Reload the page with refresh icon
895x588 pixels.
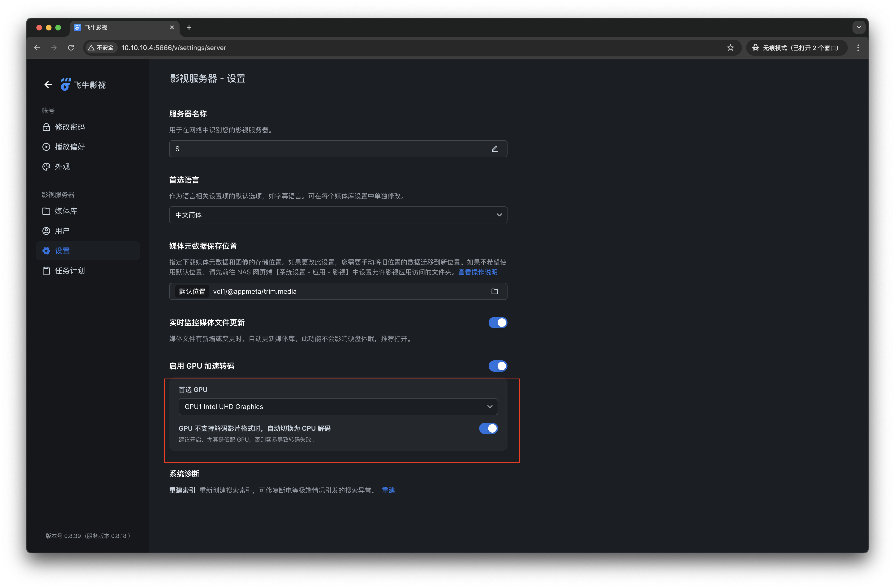tap(71, 48)
